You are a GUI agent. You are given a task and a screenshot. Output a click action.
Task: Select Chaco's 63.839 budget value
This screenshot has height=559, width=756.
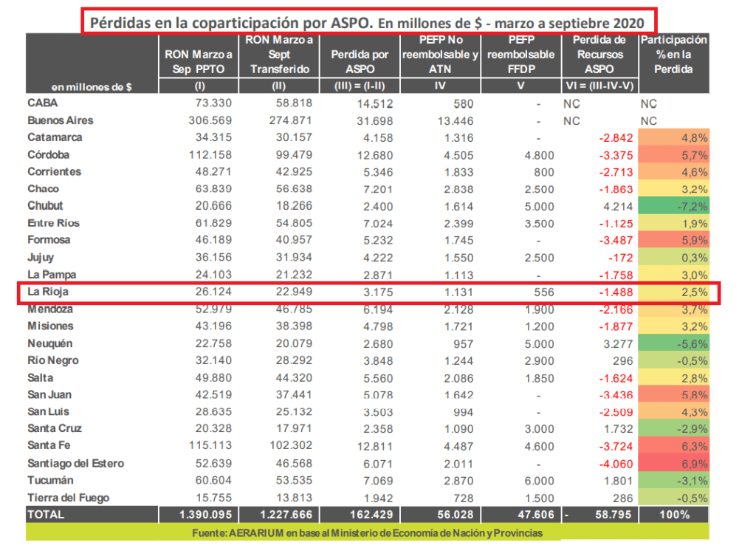pyautogui.click(x=213, y=188)
